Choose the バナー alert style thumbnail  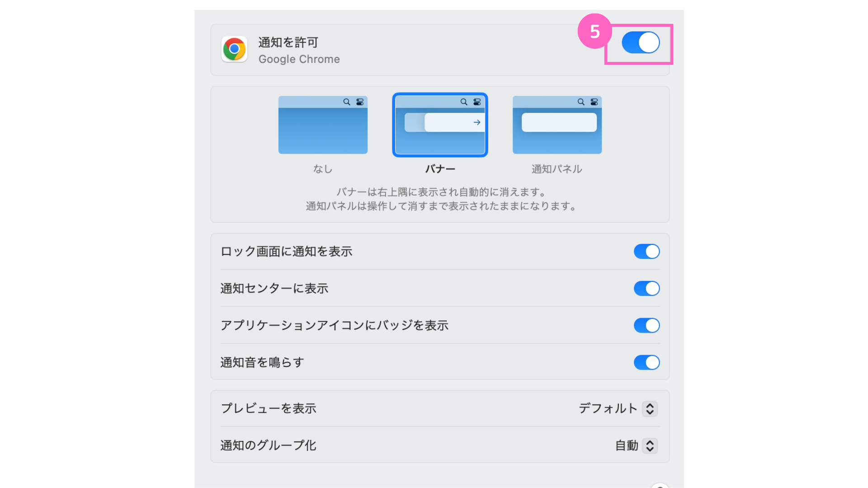click(440, 125)
